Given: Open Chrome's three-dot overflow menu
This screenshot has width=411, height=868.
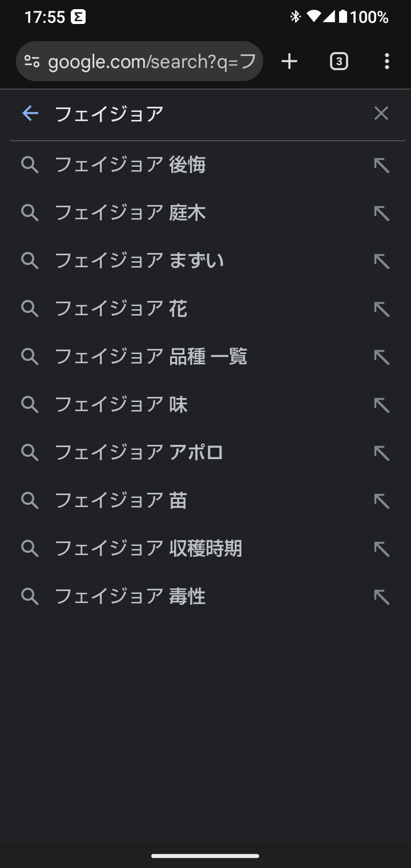Looking at the screenshot, I should (x=387, y=61).
